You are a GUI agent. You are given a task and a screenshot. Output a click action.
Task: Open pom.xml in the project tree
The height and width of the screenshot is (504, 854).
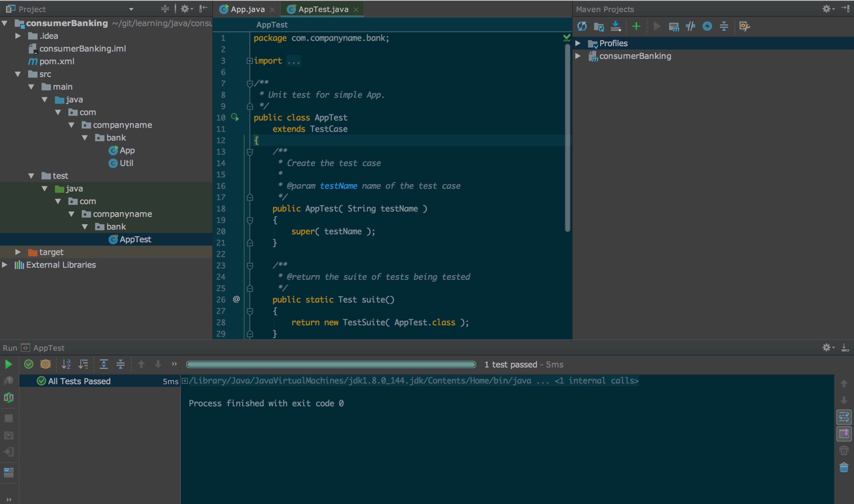[56, 61]
